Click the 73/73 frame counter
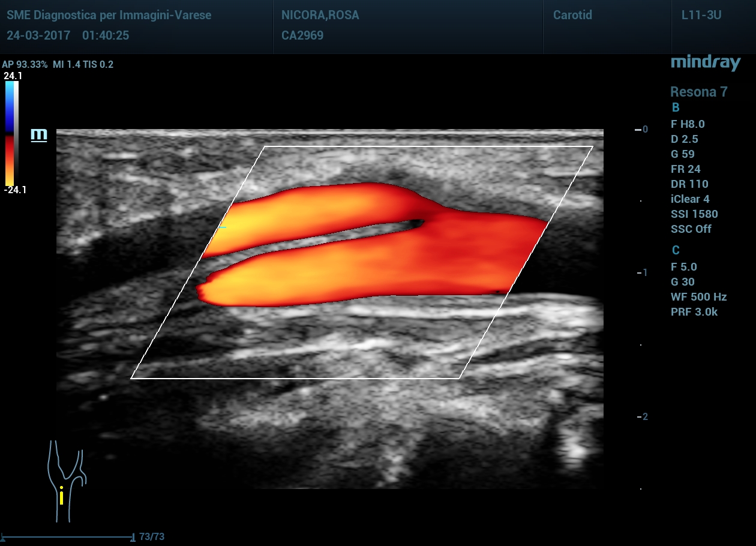756x546 pixels. [152, 536]
